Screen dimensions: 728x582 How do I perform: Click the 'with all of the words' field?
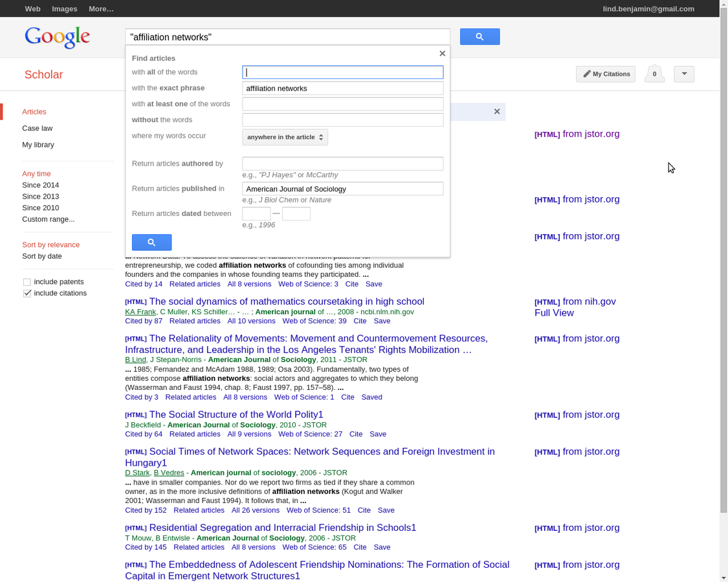tap(342, 72)
